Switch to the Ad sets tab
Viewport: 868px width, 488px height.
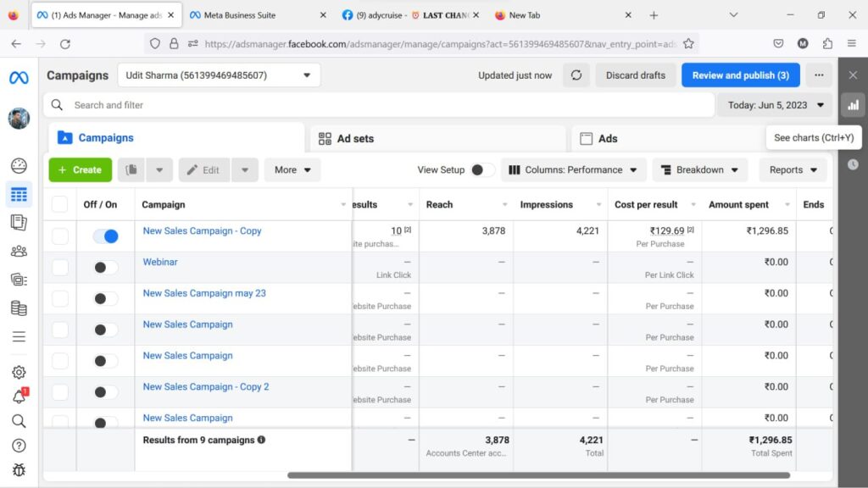[x=354, y=139]
